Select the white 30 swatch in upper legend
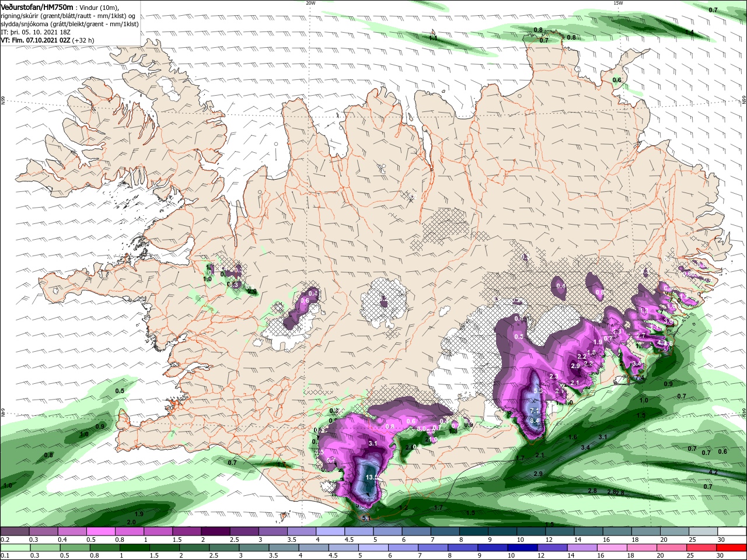 732,531
